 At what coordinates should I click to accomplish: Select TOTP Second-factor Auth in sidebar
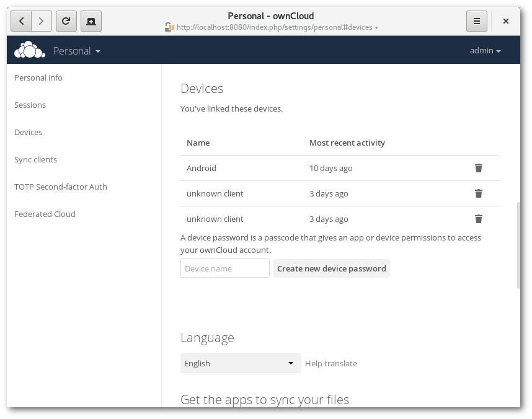(60, 187)
